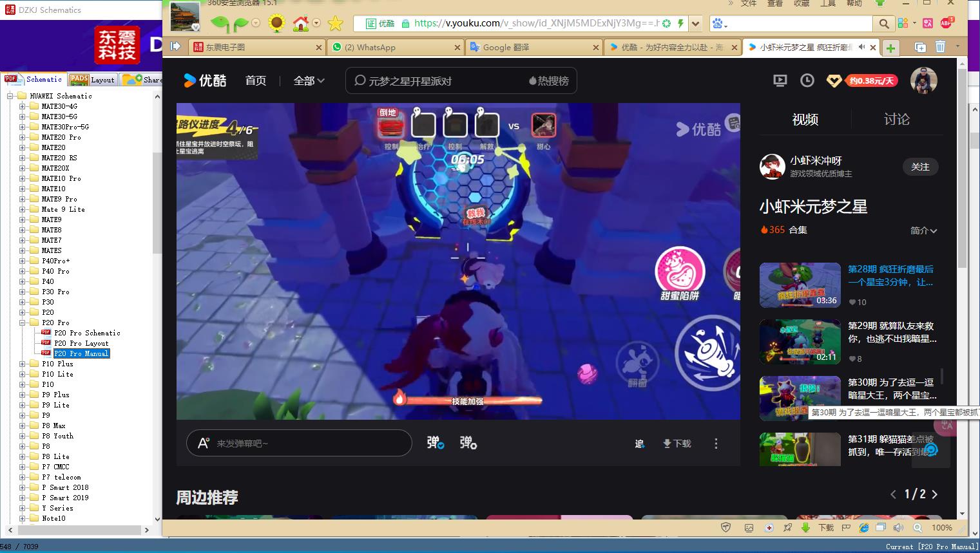The height and width of the screenshot is (553, 980).
Task: Go to browser home page icon
Action: 300,24
